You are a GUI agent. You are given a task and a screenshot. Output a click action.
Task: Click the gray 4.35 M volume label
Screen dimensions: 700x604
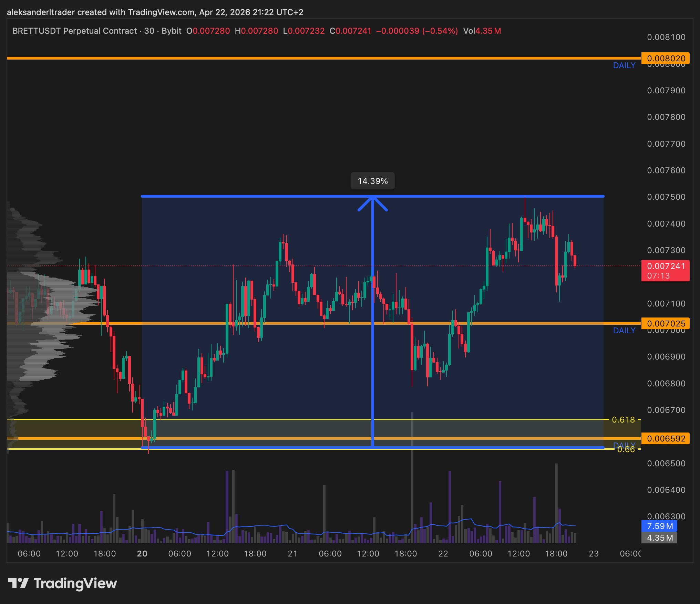[x=659, y=538]
